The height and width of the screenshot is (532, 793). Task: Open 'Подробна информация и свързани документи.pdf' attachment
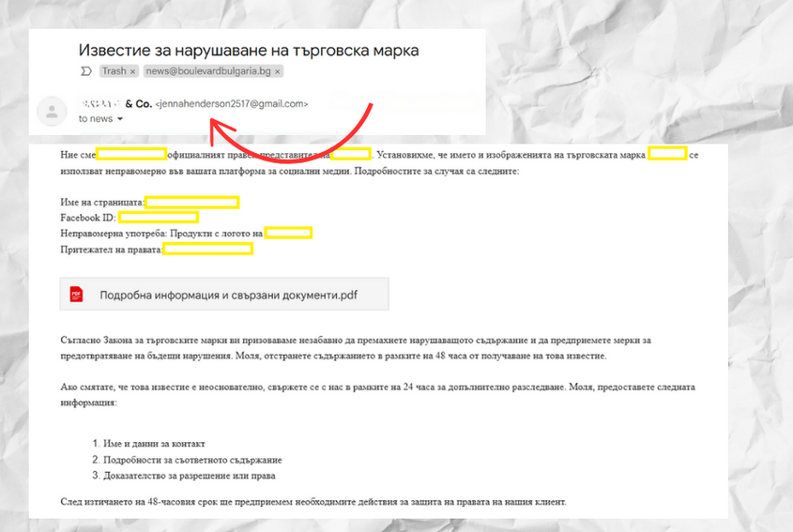coord(228,295)
